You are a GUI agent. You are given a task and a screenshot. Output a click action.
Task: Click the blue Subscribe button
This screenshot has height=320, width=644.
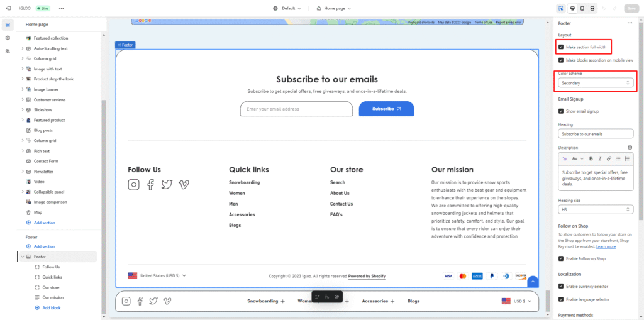point(386,109)
